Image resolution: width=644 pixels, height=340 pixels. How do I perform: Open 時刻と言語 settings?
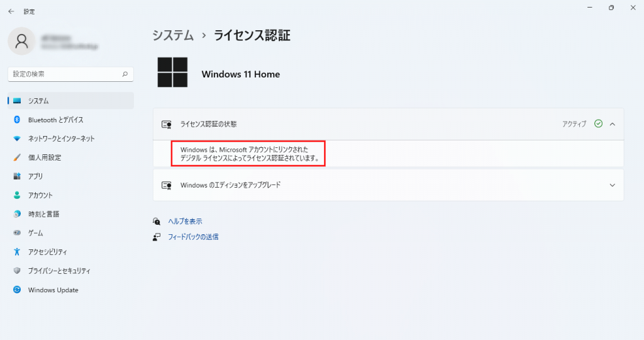click(70, 214)
